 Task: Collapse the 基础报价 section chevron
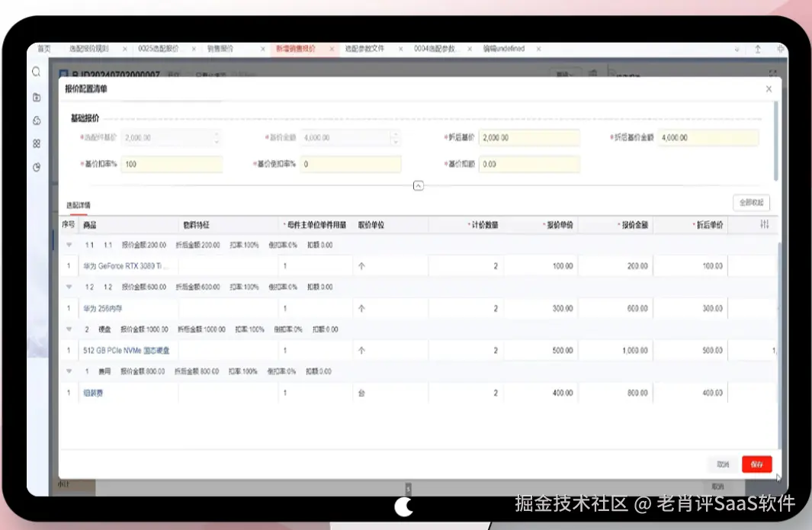click(419, 185)
